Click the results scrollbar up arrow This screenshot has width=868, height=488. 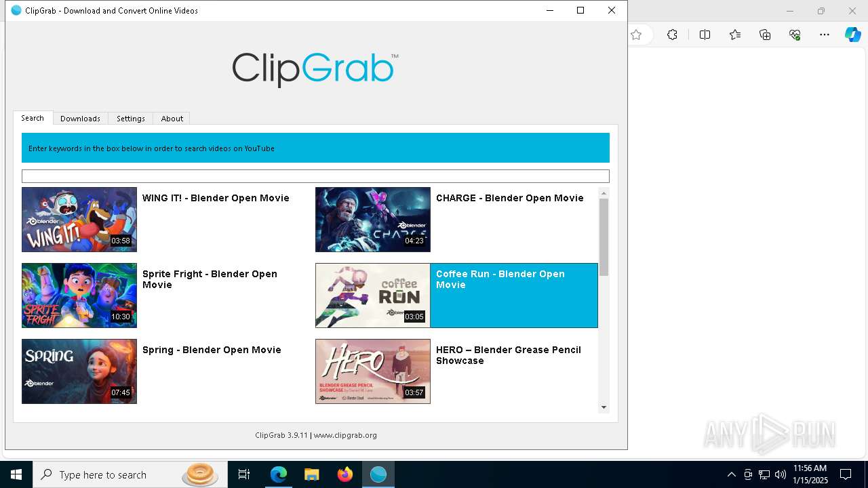[604, 193]
